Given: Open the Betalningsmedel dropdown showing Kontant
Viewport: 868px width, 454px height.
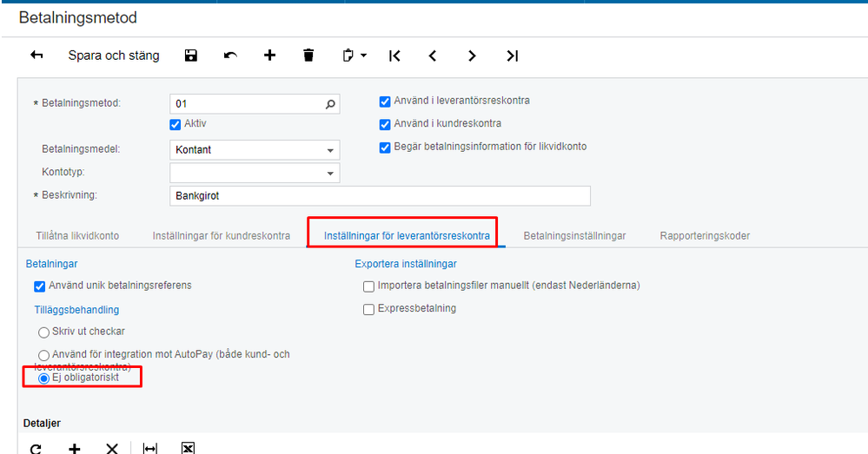Looking at the screenshot, I should click(x=255, y=150).
